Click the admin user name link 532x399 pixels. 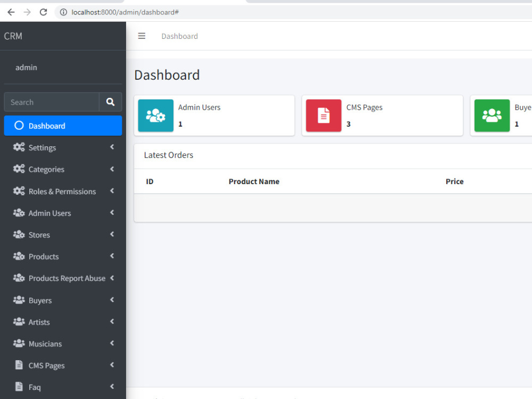pos(26,68)
